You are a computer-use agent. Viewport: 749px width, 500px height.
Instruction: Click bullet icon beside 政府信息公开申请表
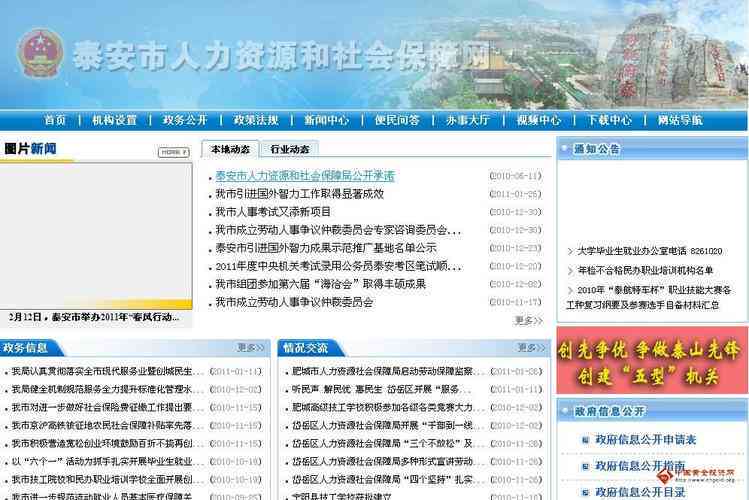click(585, 440)
